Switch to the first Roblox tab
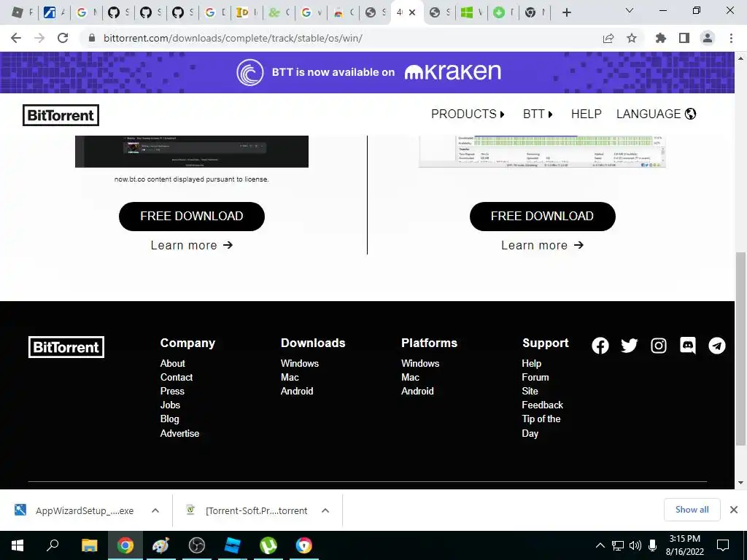This screenshot has width=747, height=560. 21,12
